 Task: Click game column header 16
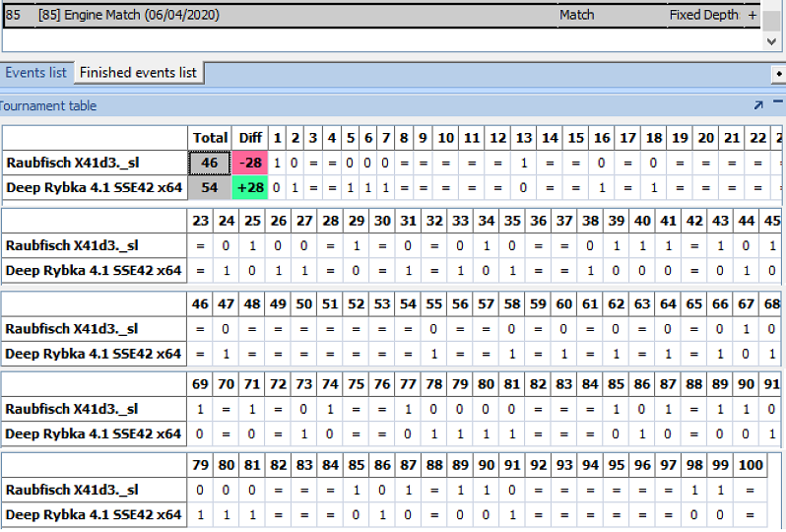click(602, 138)
